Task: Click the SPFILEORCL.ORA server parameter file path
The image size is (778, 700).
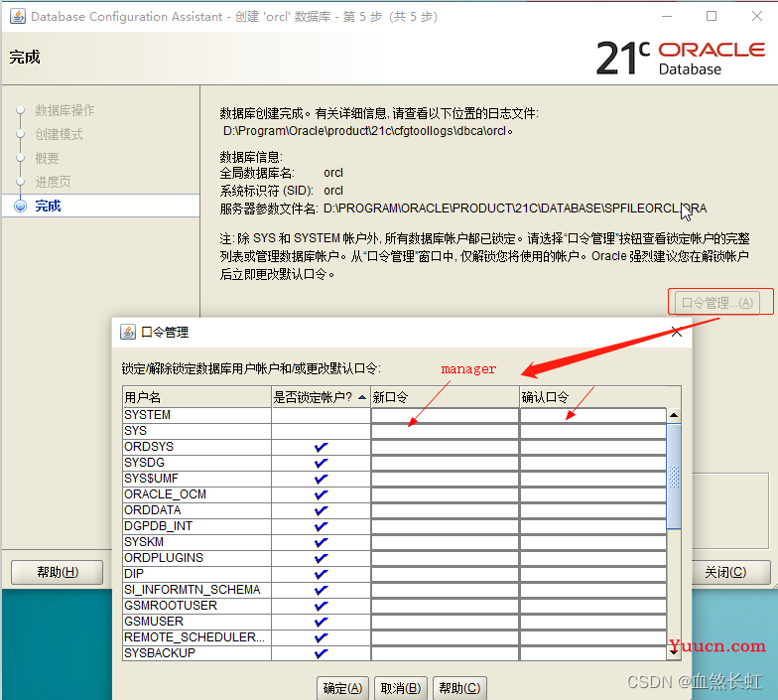Action: click(515, 209)
